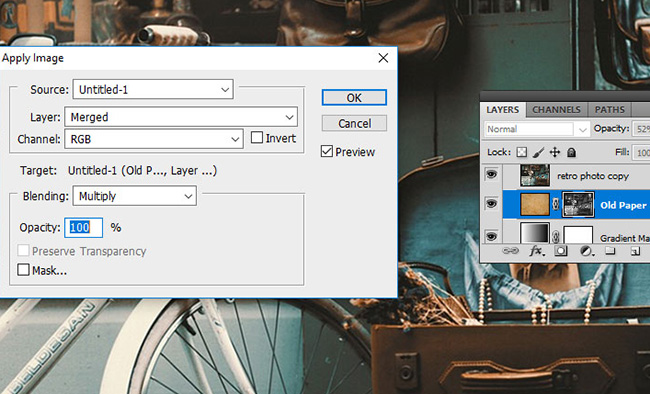The width and height of the screenshot is (650, 394).
Task: Tick the Mask... checkbox
Action: tap(23, 270)
